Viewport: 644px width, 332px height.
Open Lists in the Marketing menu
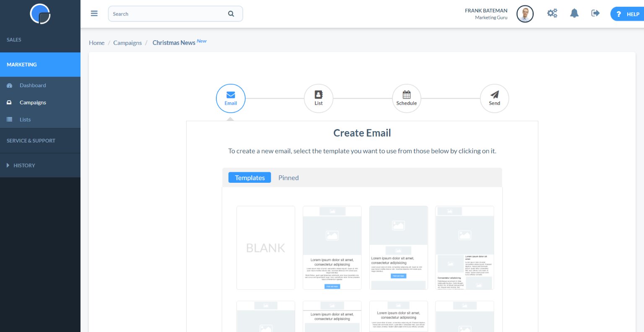pos(25,120)
